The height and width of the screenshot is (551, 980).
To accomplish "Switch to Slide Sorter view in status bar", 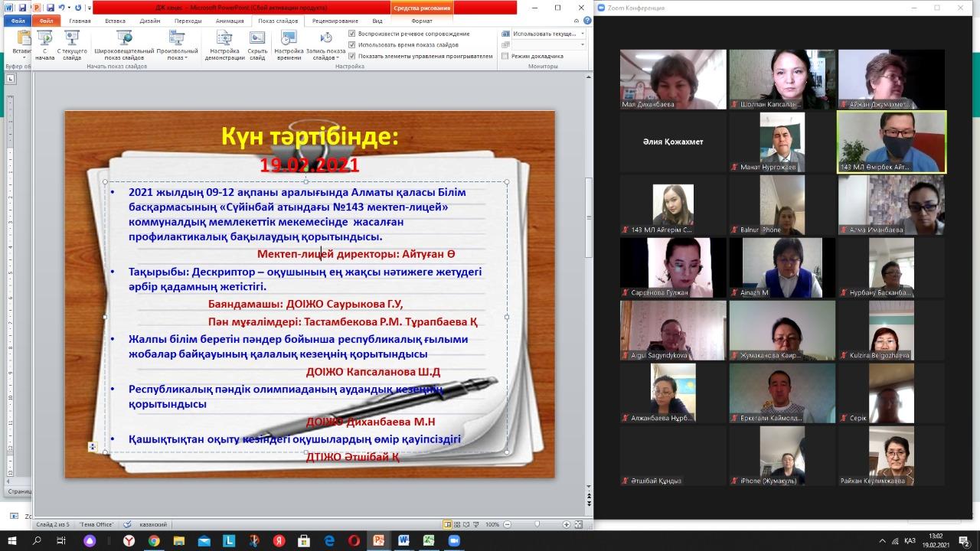I will (x=458, y=524).
